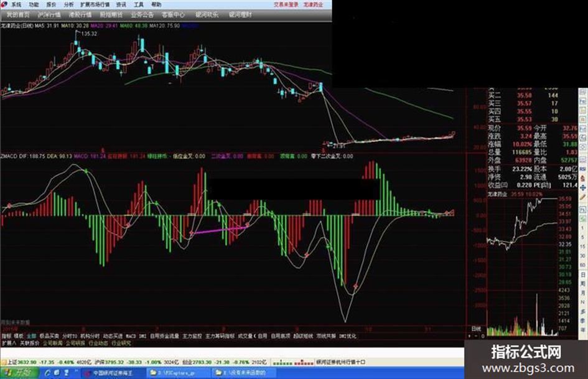Select the 主力监控 indicator tab
Image resolution: width=588 pixels, height=379 pixels.
[192, 336]
